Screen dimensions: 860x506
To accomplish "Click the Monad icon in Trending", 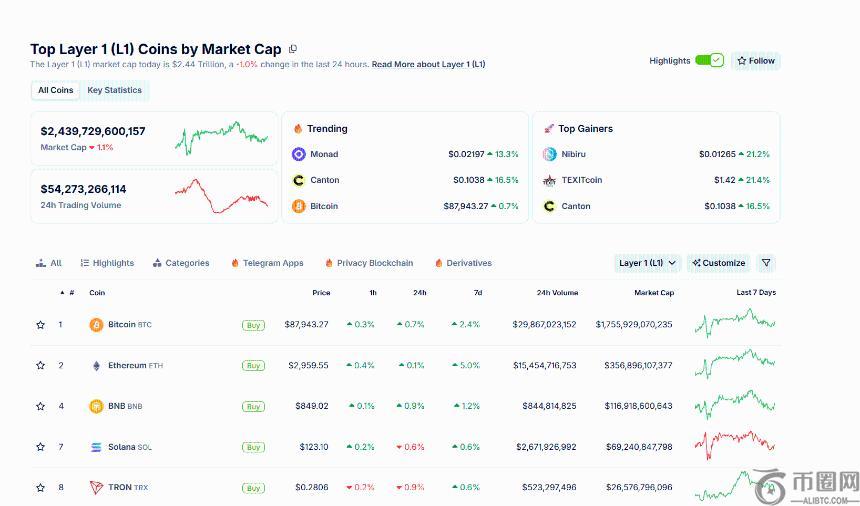I will pyautogui.click(x=298, y=154).
